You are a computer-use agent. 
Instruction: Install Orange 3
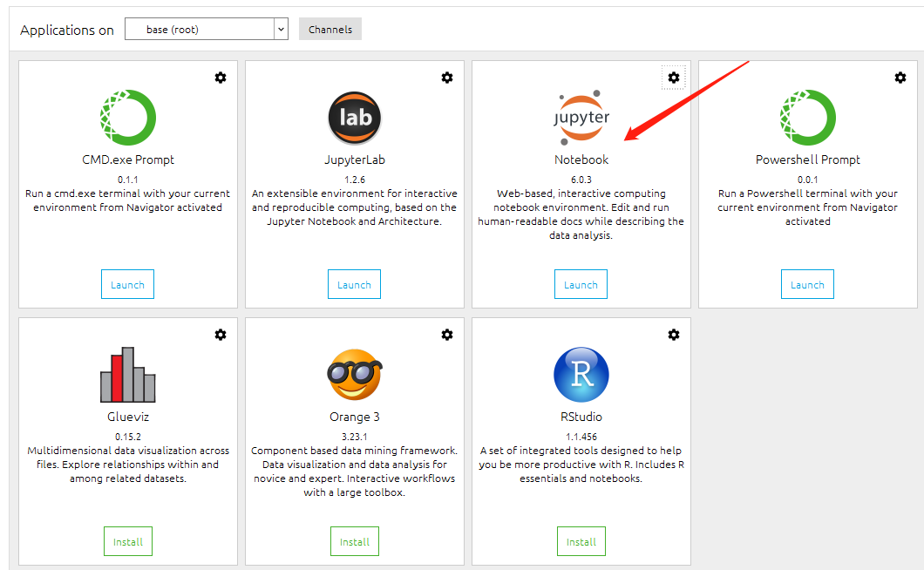[x=355, y=541]
